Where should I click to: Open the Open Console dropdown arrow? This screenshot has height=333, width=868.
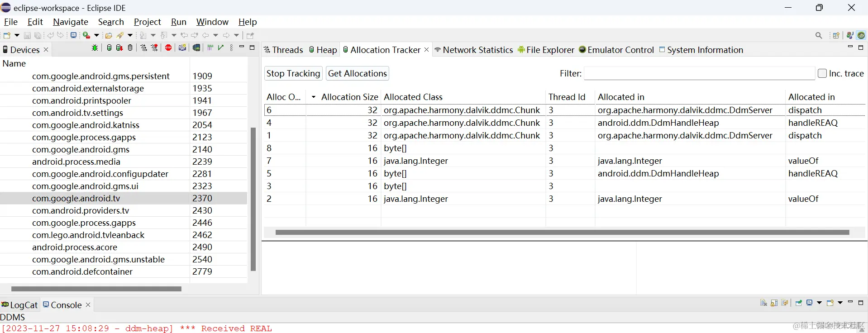(840, 303)
